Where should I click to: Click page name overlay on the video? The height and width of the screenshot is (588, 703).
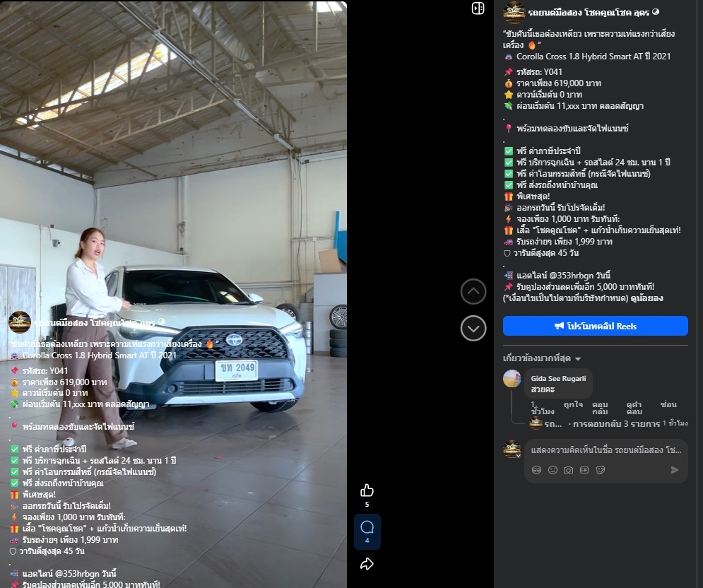[x=95, y=322]
